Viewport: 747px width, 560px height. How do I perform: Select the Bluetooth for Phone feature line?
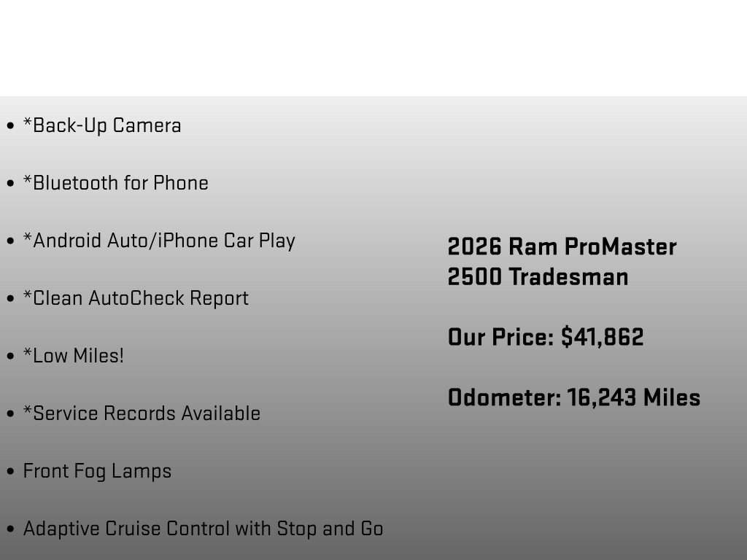pyautogui.click(x=116, y=183)
